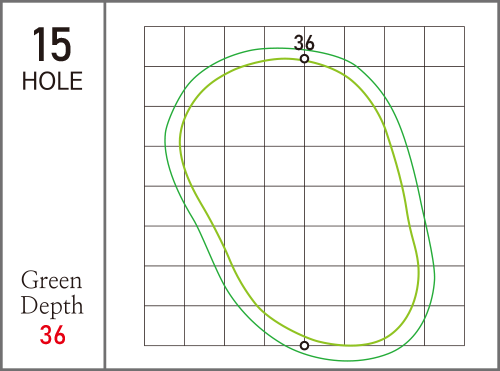This screenshot has height=371, width=500.
Task: Click the digit 1 in the hole number
Action: [39, 44]
